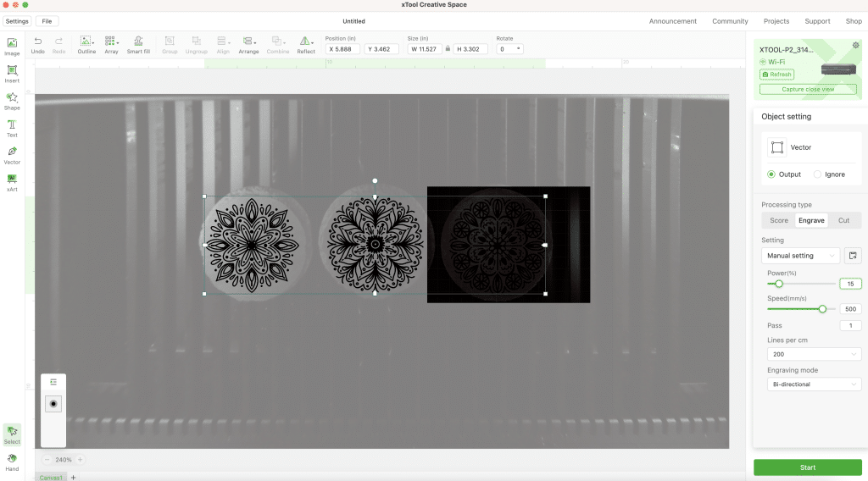Viewport: 868px width, 481px height.
Task: Activate the Select tool
Action: 12,434
